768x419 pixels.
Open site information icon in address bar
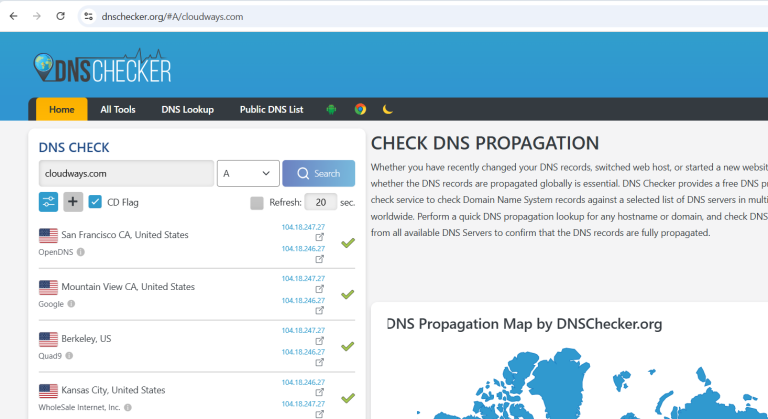88,16
